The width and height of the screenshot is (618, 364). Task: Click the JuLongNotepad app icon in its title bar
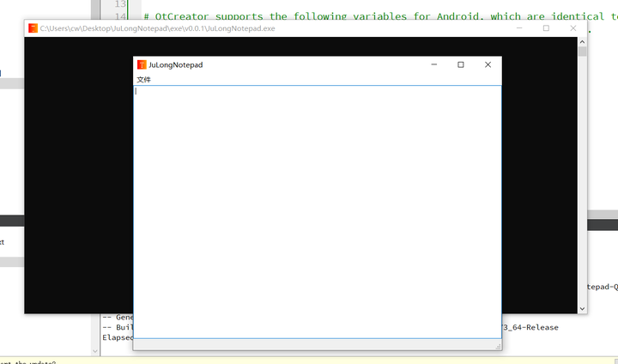[142, 64]
